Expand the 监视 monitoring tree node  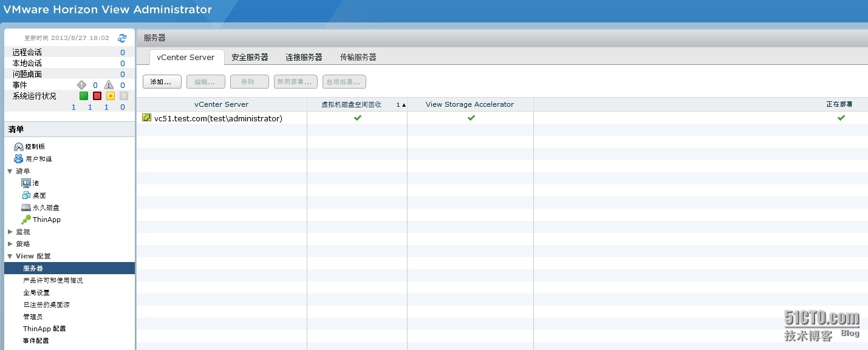click(10, 232)
